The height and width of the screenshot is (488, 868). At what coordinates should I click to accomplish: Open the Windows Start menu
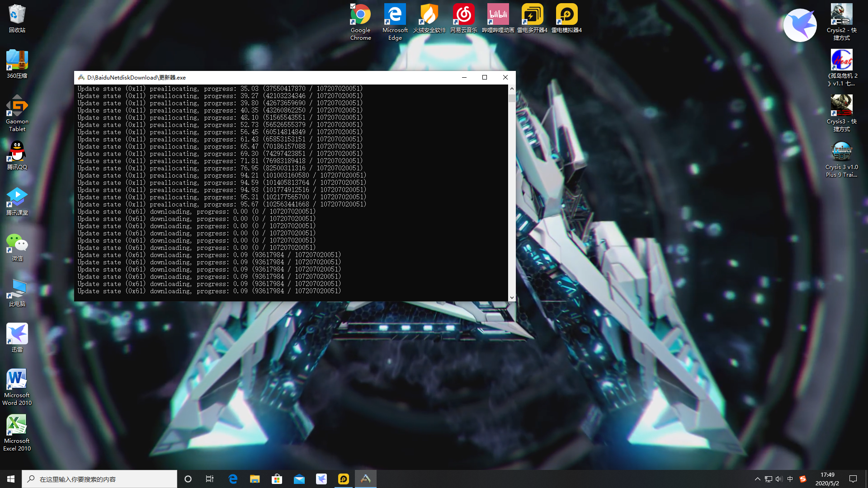pyautogui.click(x=11, y=479)
